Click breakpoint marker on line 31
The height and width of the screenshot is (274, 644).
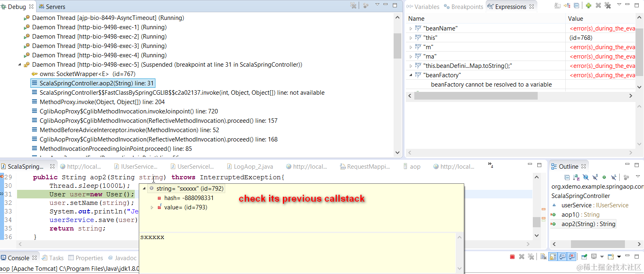(x=2, y=194)
